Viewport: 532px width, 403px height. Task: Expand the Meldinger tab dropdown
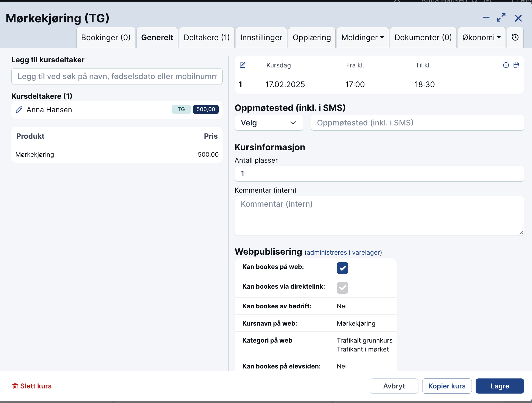pyautogui.click(x=363, y=37)
